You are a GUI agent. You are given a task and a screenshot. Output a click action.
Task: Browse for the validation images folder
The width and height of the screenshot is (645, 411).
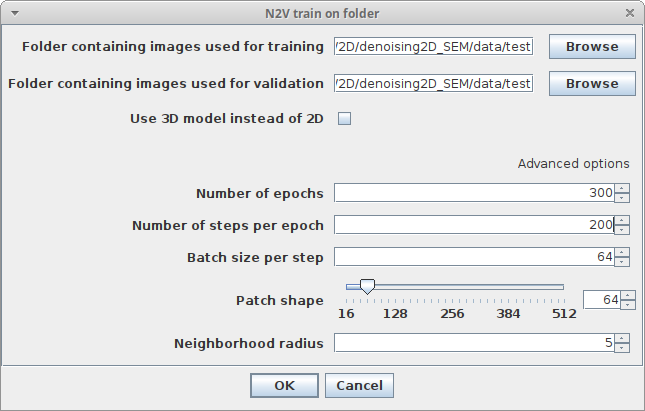[592, 84]
